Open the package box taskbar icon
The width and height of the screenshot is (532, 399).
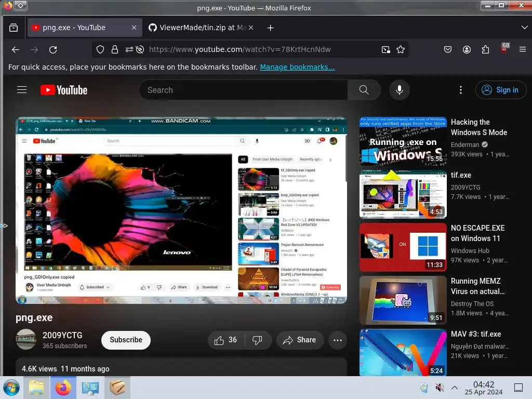click(x=117, y=388)
